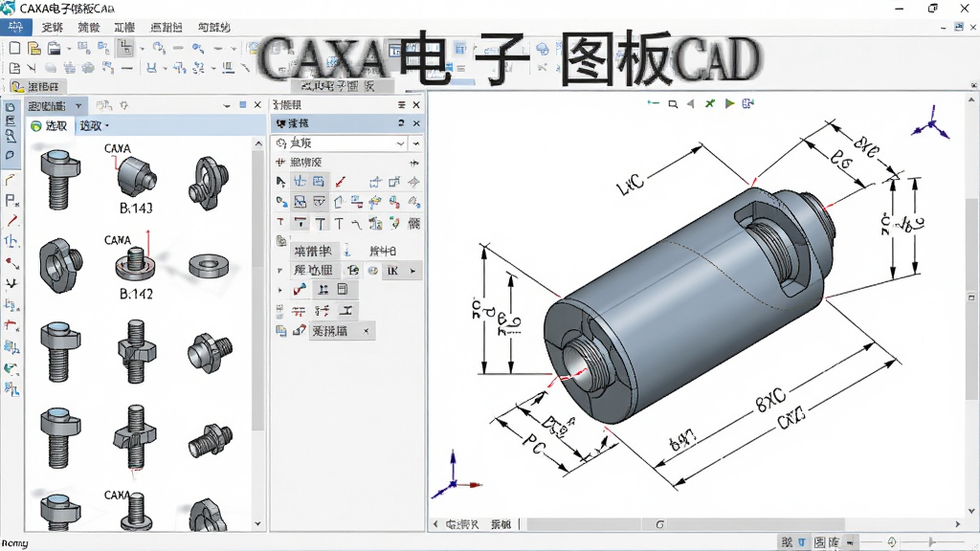Close the parts library panel

257,105
